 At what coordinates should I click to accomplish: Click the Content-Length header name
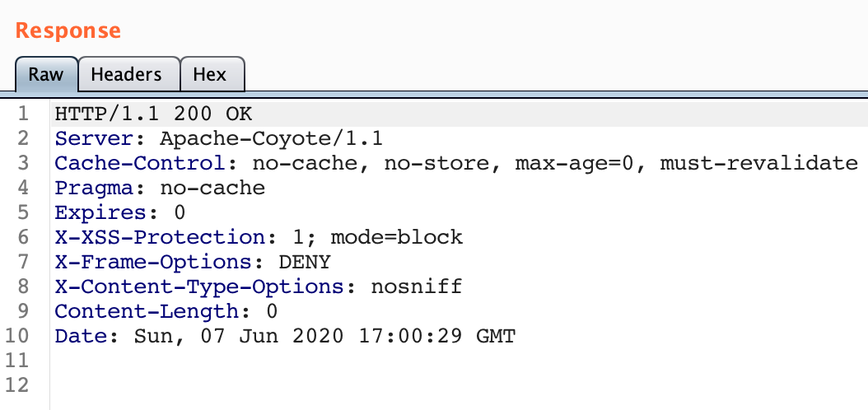click(147, 311)
